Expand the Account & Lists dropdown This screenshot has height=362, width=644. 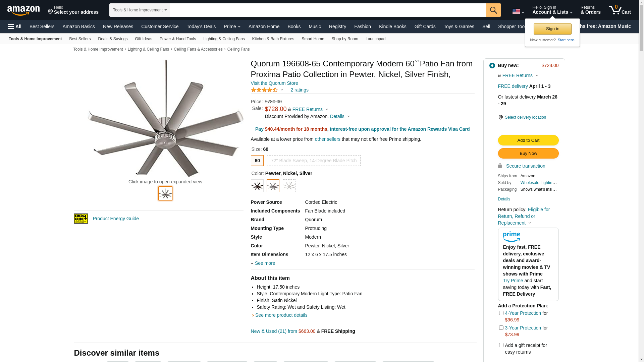(552, 10)
